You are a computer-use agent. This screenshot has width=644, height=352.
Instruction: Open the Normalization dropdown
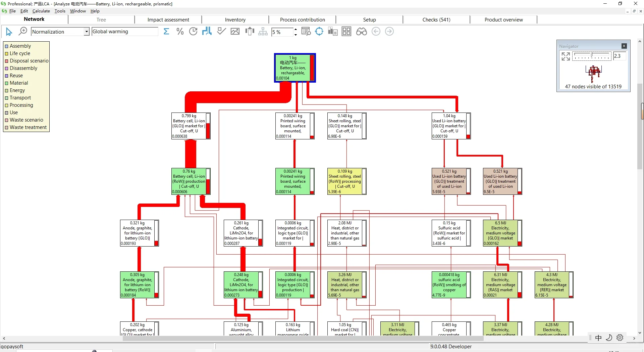tap(87, 32)
